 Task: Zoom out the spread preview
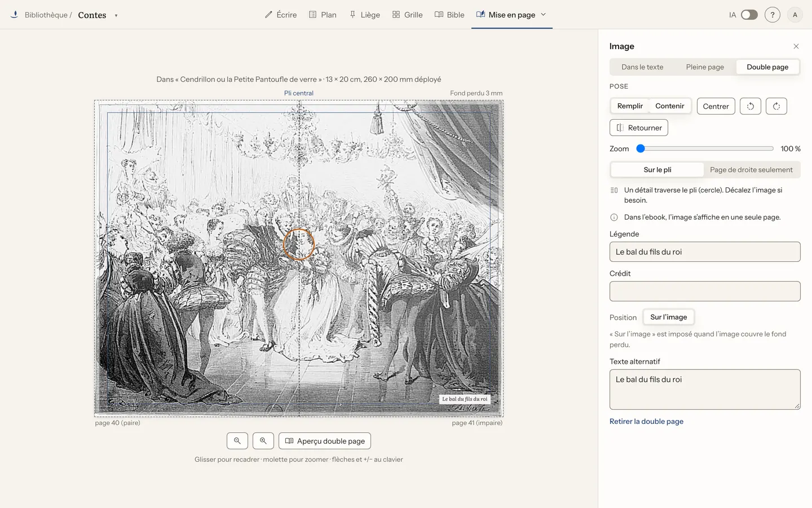[x=237, y=441]
